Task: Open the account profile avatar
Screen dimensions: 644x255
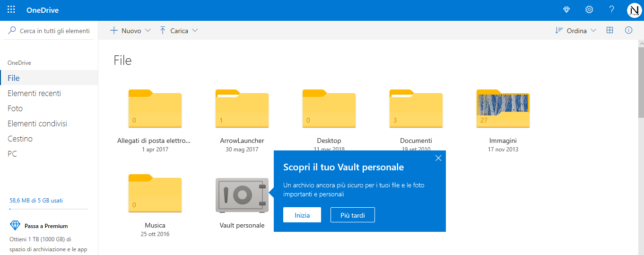Action: coord(634,10)
